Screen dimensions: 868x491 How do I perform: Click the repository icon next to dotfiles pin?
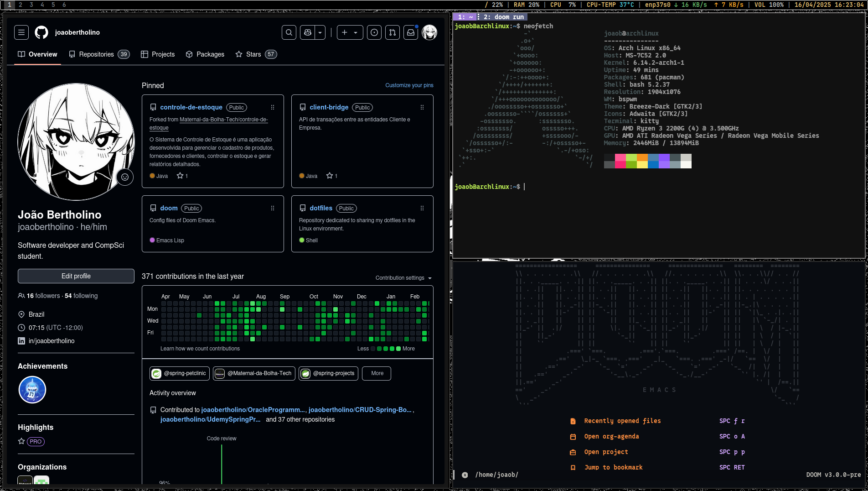303,208
